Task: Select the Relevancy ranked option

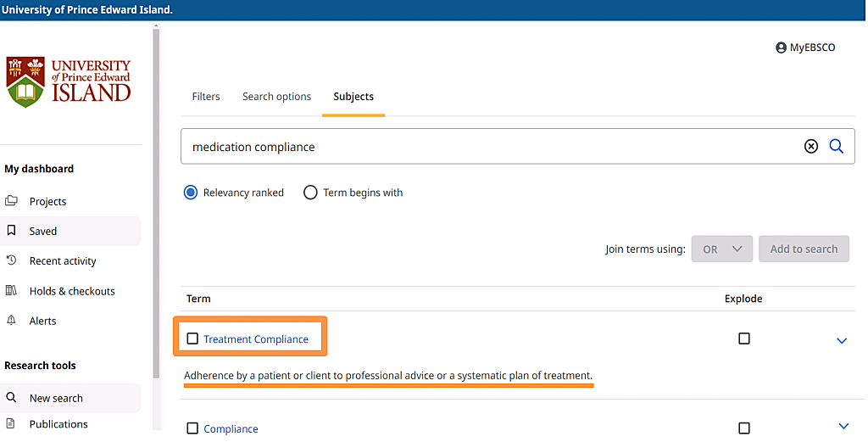Action: (191, 193)
